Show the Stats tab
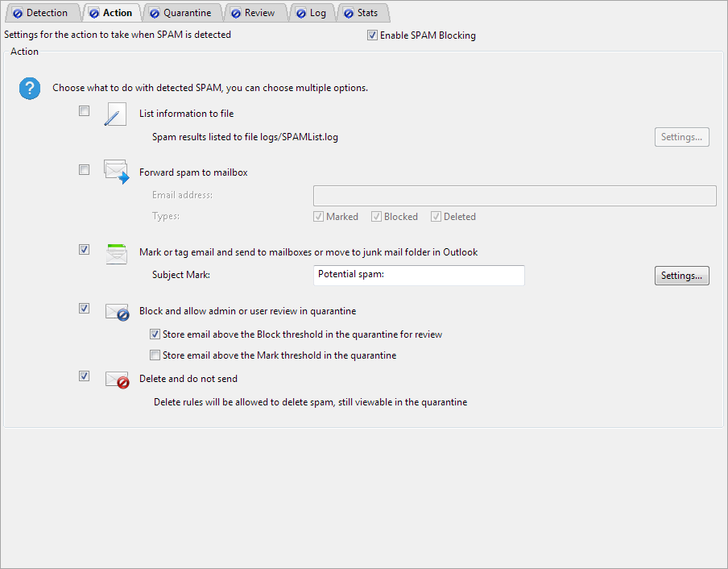Viewport: 728px width, 569px height. (x=361, y=13)
